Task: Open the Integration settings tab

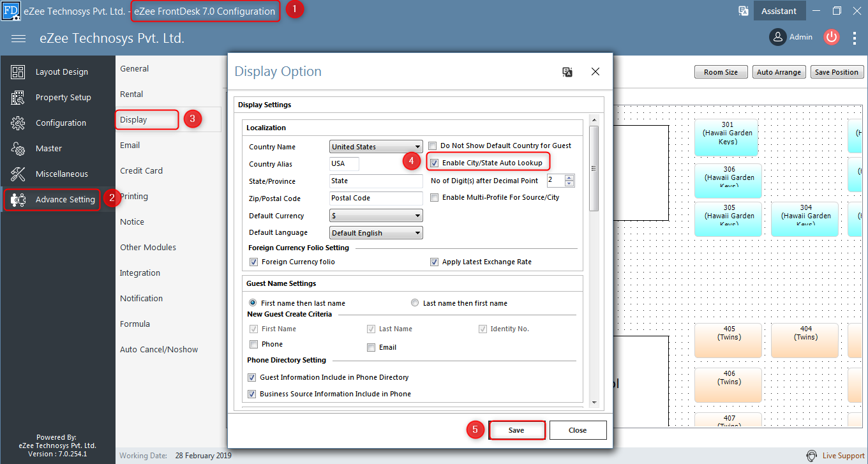Action: click(140, 273)
